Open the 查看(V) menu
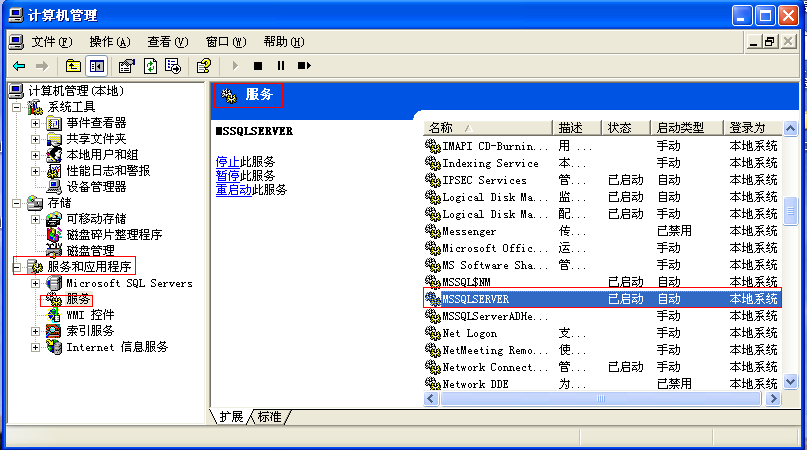The image size is (807, 450). tap(168, 42)
